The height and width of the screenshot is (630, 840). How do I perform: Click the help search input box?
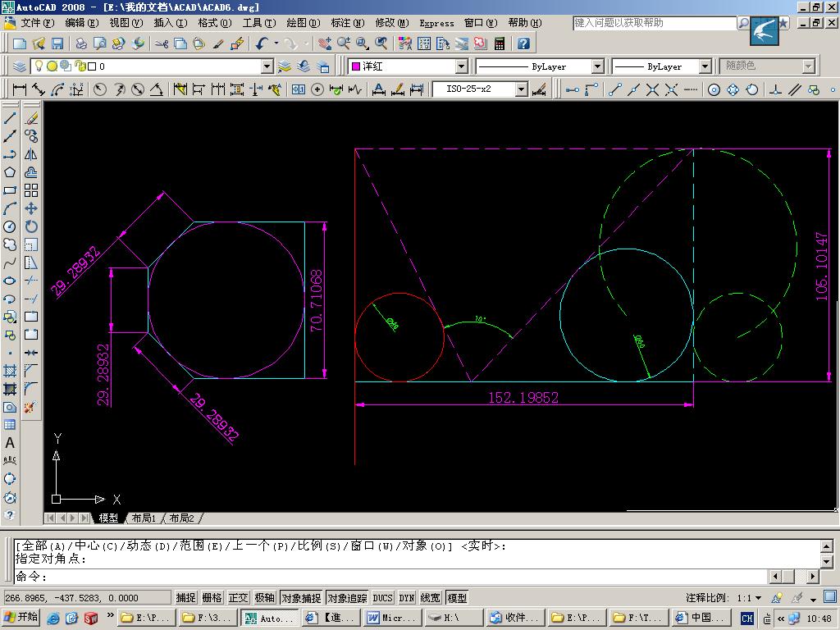pyautogui.click(x=654, y=23)
